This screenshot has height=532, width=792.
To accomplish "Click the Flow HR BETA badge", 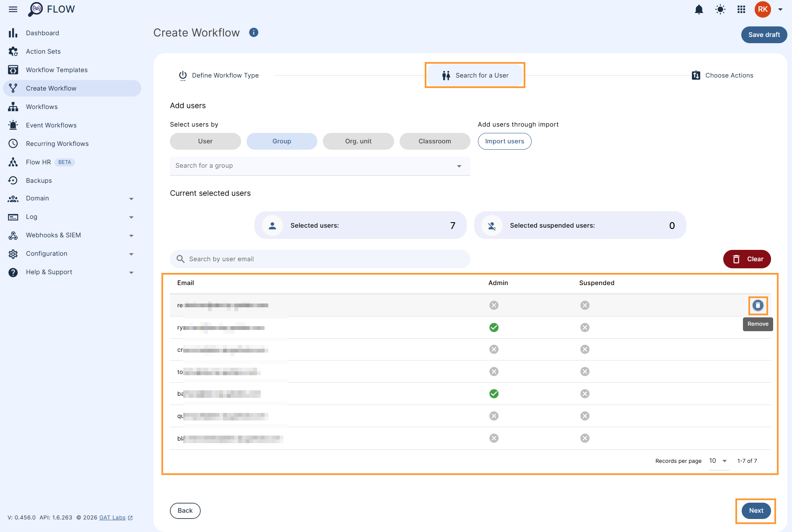I will 65,162.
